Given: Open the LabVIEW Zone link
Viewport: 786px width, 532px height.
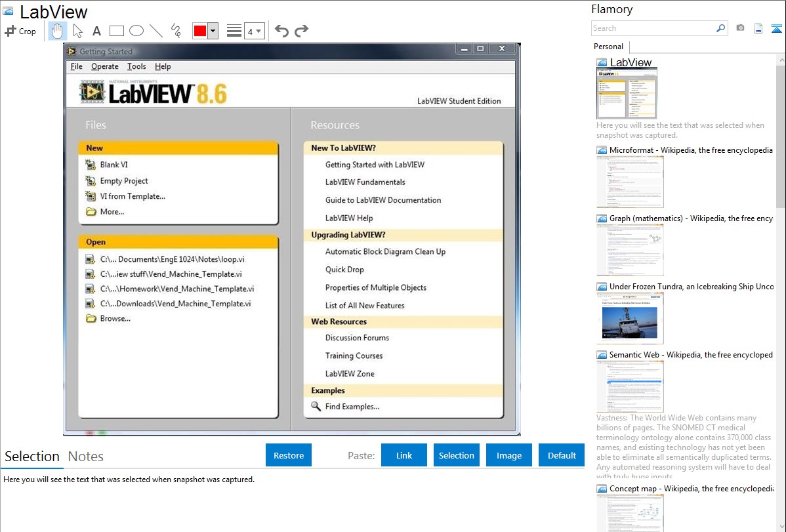Looking at the screenshot, I should 350,374.
